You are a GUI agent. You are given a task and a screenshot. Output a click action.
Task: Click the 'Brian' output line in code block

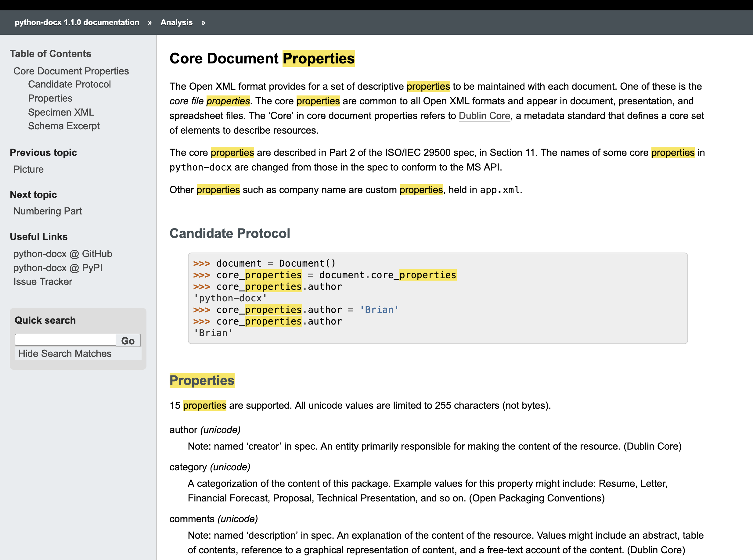[213, 333]
